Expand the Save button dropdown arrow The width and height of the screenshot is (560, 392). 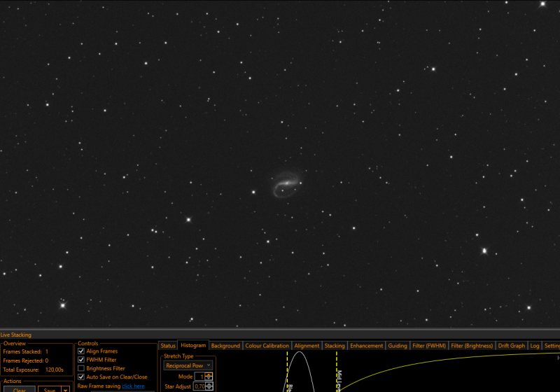65,389
